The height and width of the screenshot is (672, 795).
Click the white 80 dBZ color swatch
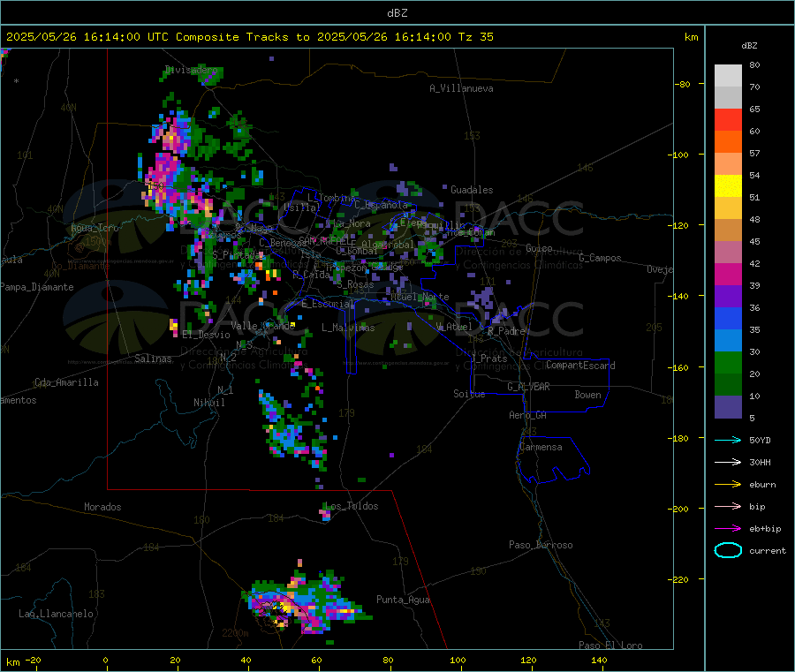click(728, 76)
